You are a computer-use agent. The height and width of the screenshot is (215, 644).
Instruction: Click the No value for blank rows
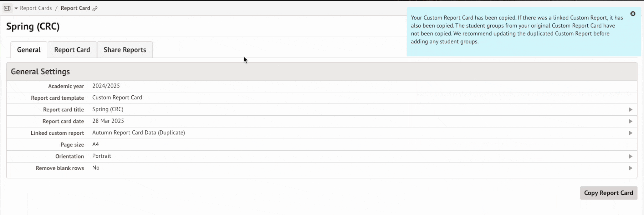tap(96, 168)
